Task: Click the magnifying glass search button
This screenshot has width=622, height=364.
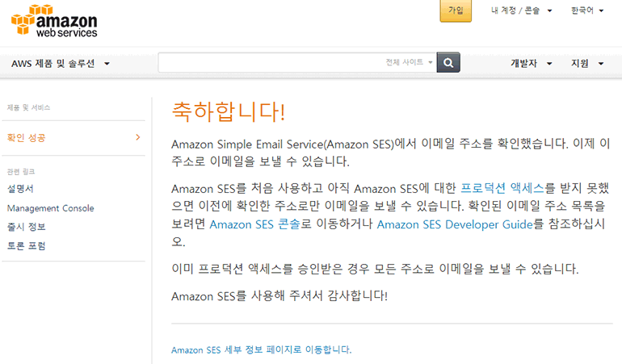Action: pyautogui.click(x=448, y=62)
